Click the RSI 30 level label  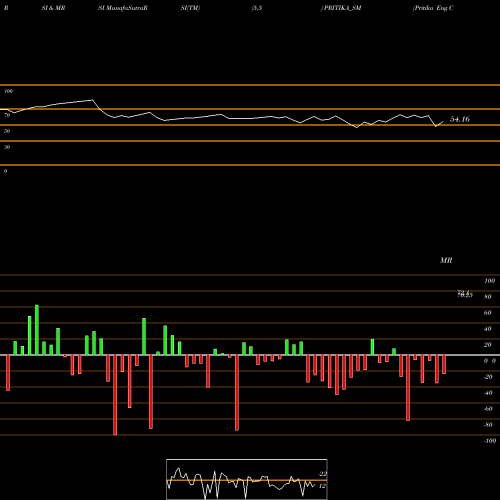click(x=7, y=147)
